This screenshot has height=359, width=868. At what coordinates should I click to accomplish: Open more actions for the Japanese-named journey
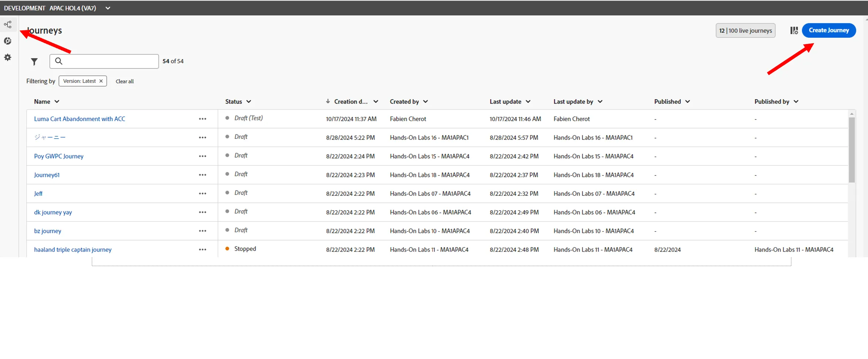(x=202, y=137)
